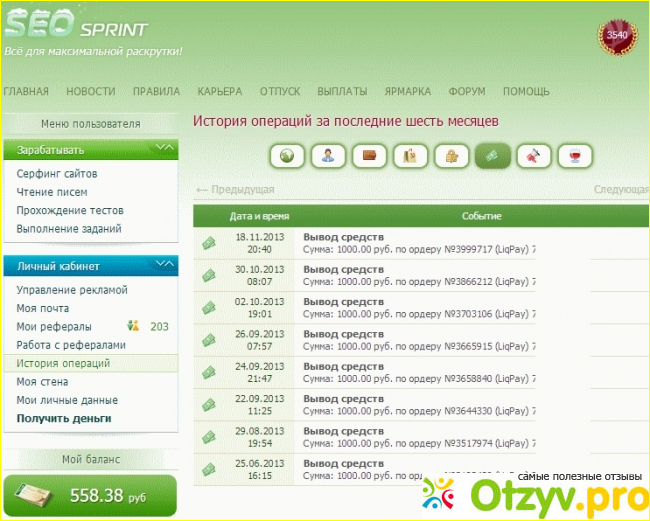Select the padlock filter icon
This screenshot has width=650, height=521.
[451, 156]
